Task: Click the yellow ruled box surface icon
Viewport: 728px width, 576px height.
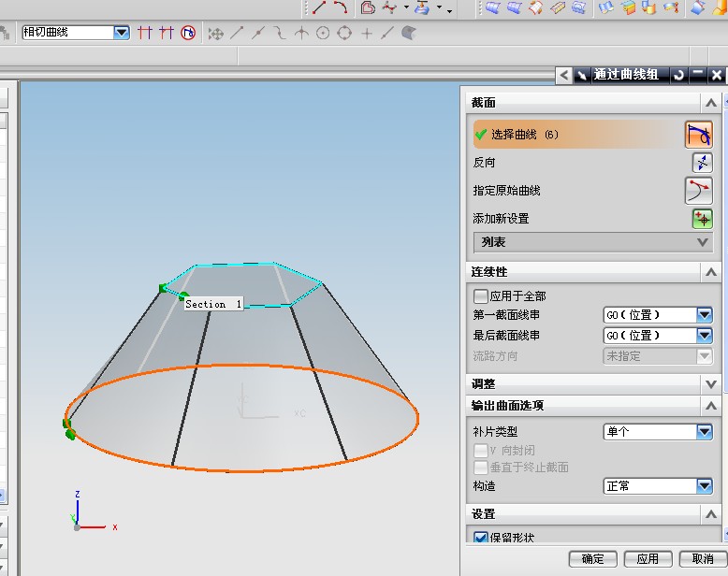Action: click(x=558, y=7)
